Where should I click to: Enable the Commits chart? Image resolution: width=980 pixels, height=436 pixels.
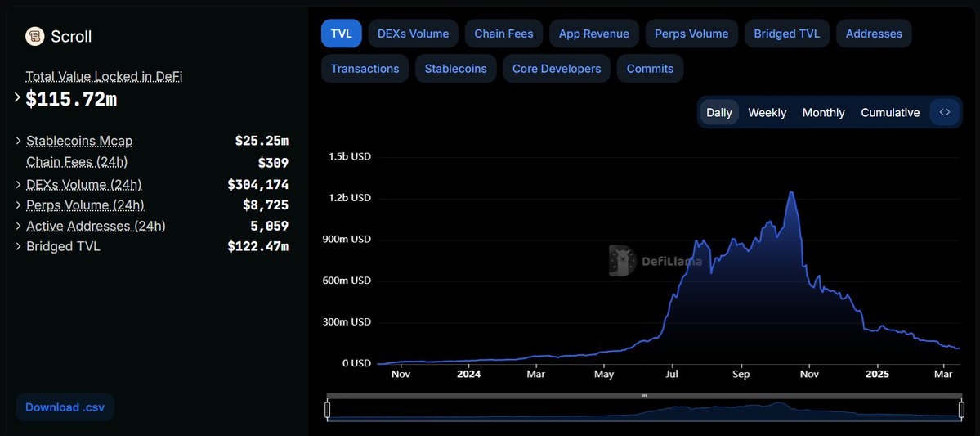(650, 69)
